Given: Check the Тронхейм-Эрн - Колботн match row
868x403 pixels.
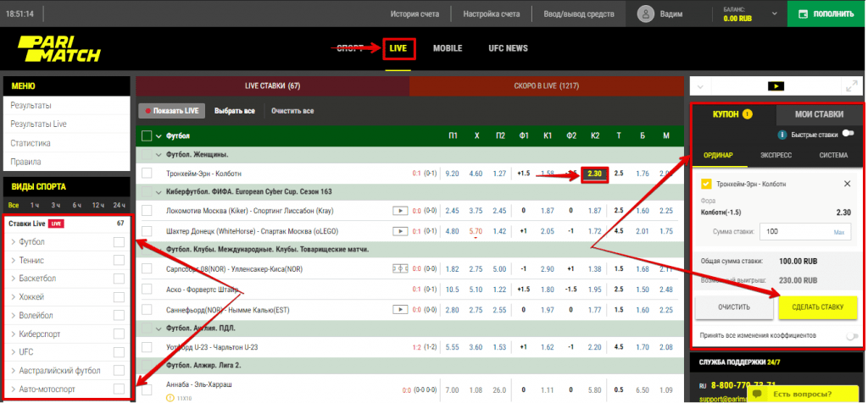Looking at the screenshot, I should coord(147,173).
